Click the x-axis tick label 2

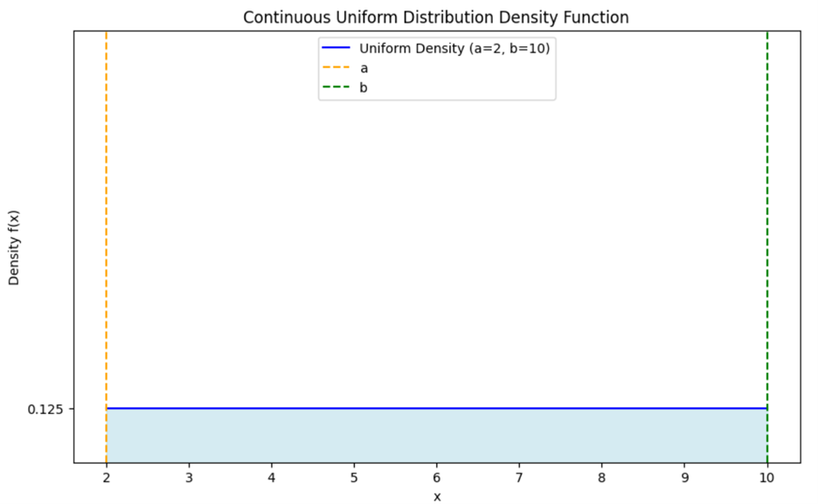106,479
